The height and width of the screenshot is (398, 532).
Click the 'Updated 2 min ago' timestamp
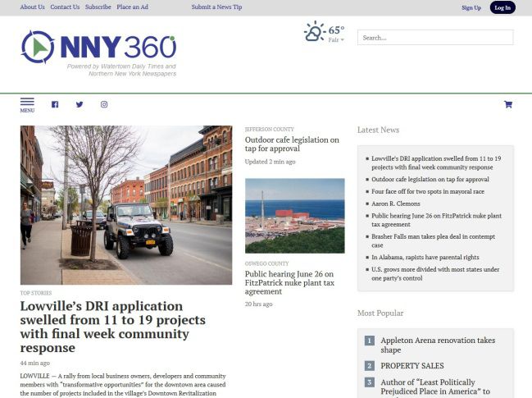click(270, 162)
